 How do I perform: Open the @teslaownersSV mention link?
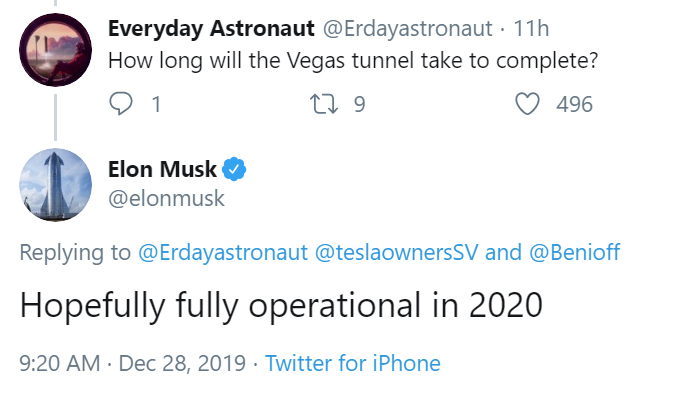[397, 253]
